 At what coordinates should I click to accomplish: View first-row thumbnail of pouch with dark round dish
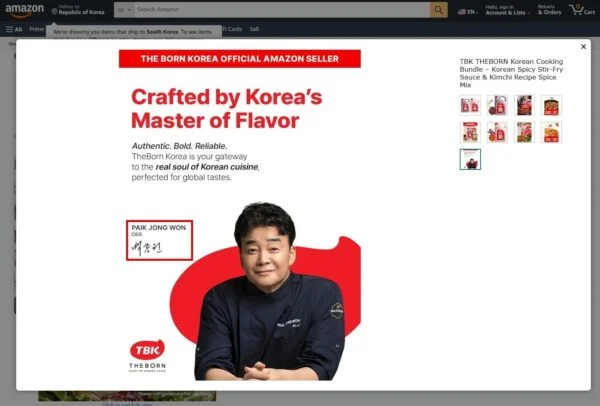pos(497,105)
